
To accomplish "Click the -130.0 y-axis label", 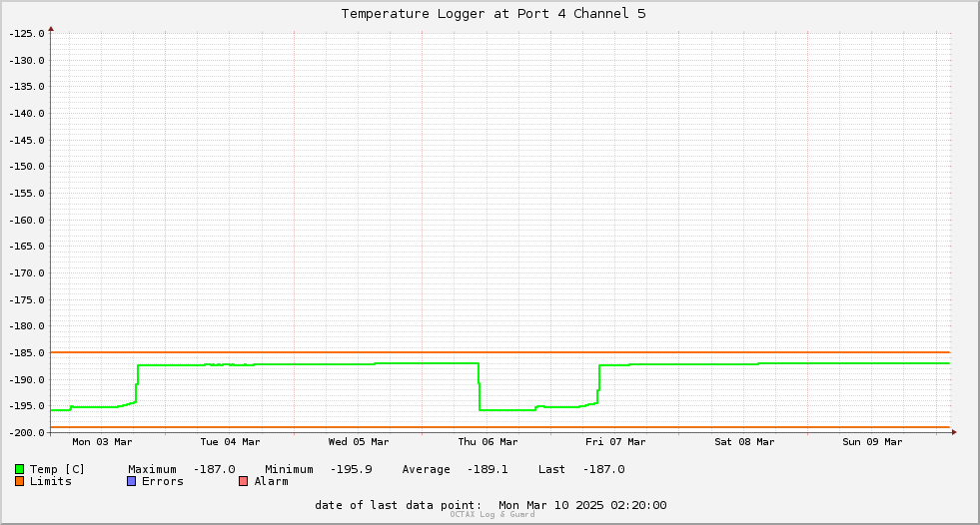I will click(x=27, y=60).
